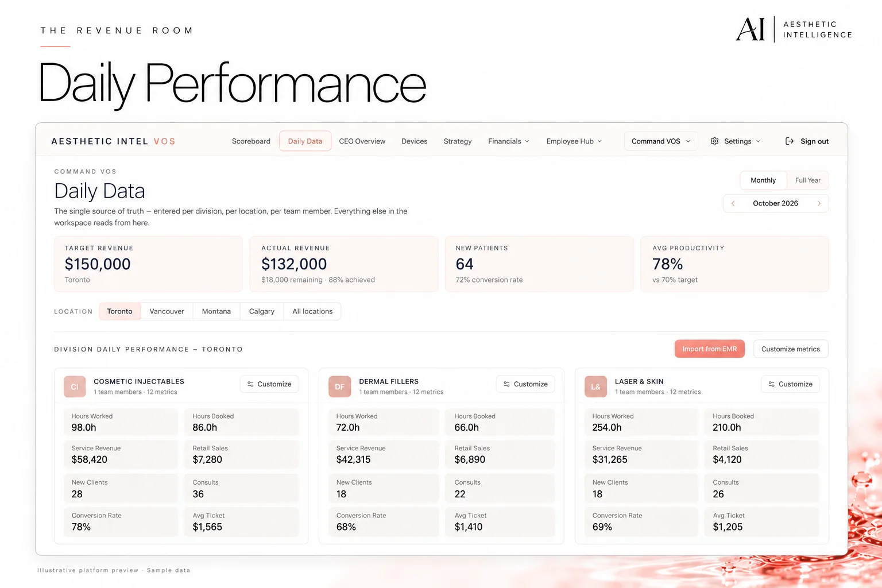Viewport: 882px width, 588px height.
Task: Click the Sign out arrow icon
Action: pos(790,141)
